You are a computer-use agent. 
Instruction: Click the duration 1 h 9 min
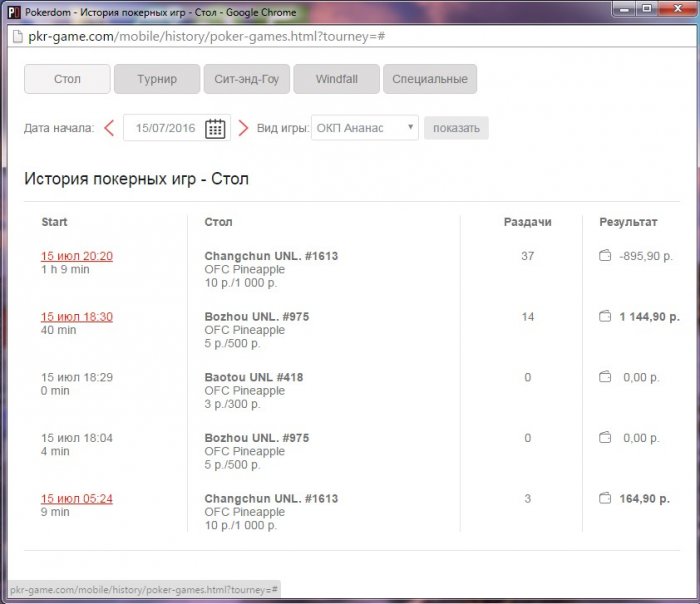click(x=65, y=269)
